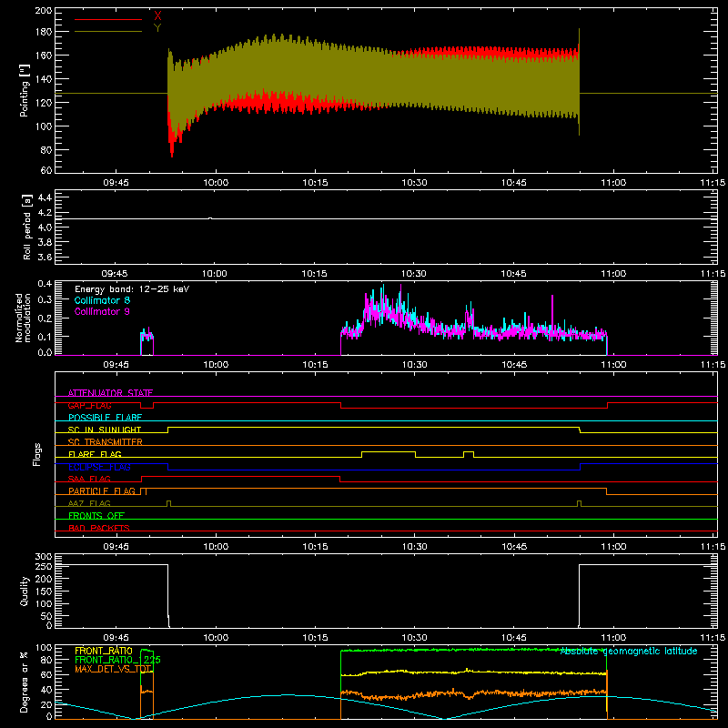This screenshot has height=728, width=728.
Task: Click the SAA_FLAG label
Action: click(x=89, y=479)
